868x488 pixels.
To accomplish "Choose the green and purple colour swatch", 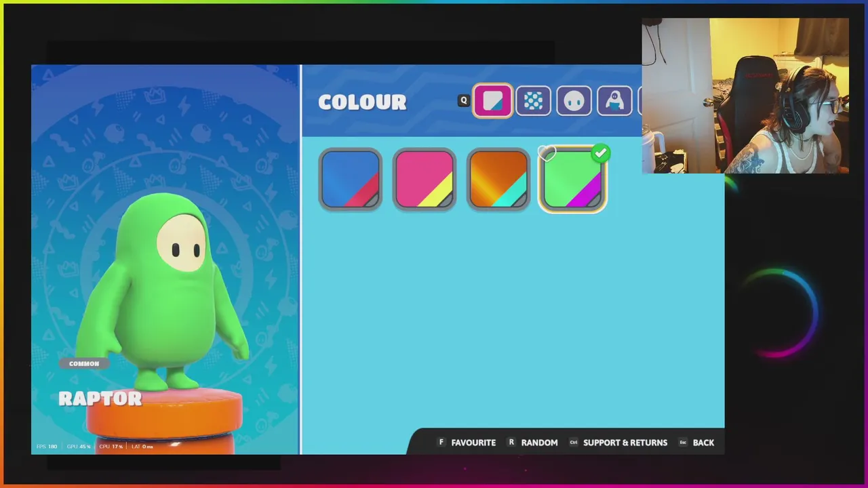I will 572,180.
